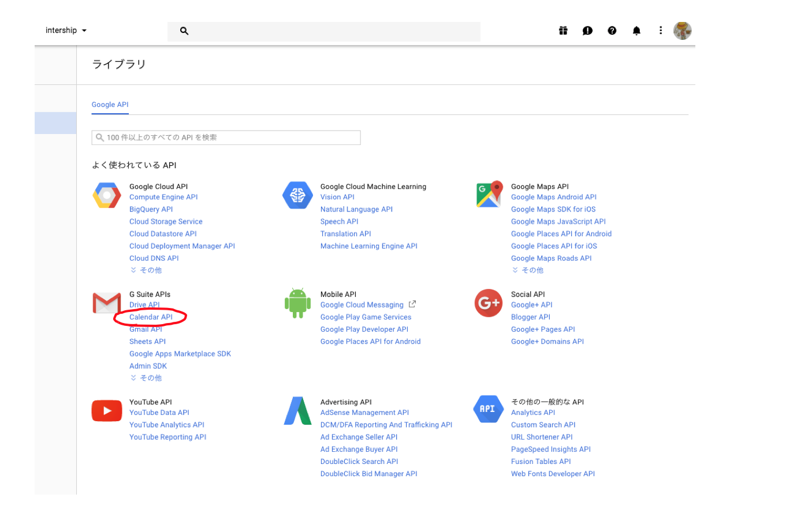This screenshot has height=505, width=812.
Task: Open Google Cloud Messaging link
Action: click(x=362, y=305)
